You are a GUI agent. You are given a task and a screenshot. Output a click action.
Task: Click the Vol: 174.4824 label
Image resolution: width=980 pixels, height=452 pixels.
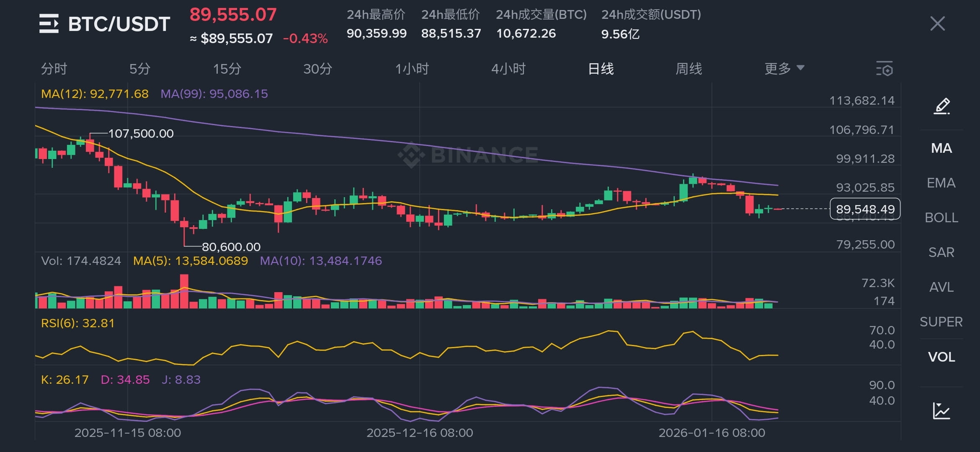[x=81, y=261]
